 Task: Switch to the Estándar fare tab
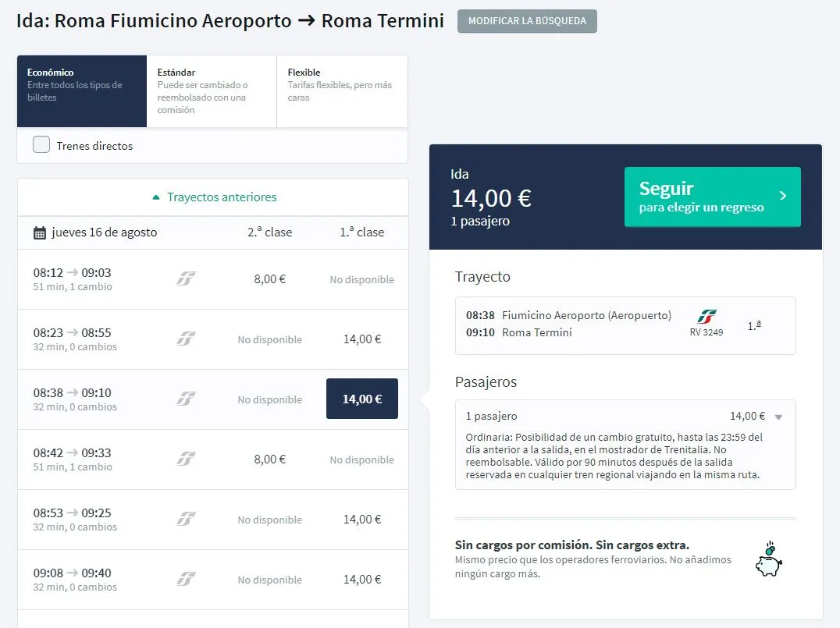211,90
